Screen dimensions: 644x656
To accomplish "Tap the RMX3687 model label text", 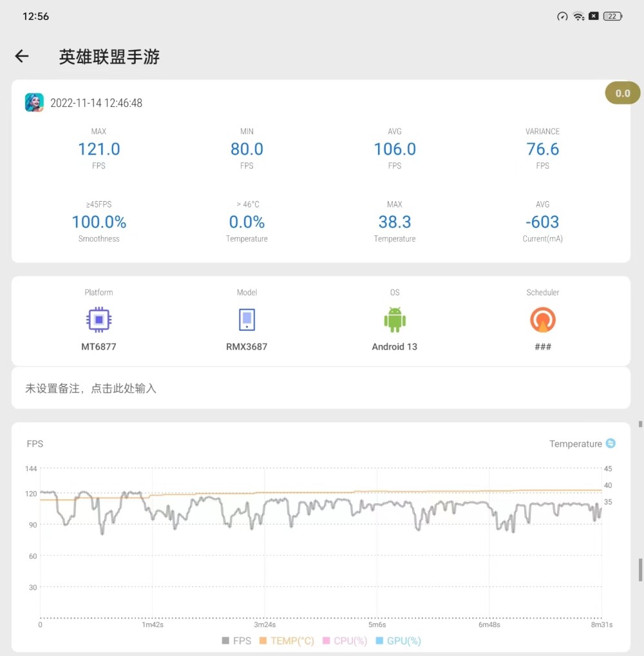I will 247,347.
